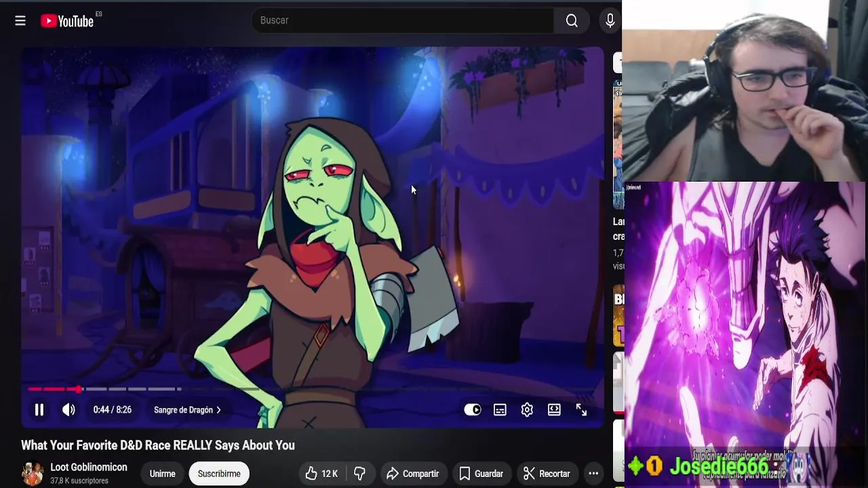Viewport: 868px width, 488px height.
Task: Mute the video volume
Action: pyautogui.click(x=68, y=409)
